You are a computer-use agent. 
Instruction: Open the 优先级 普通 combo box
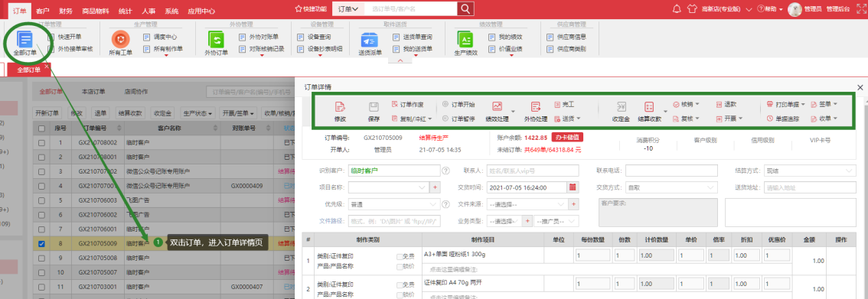393,204
